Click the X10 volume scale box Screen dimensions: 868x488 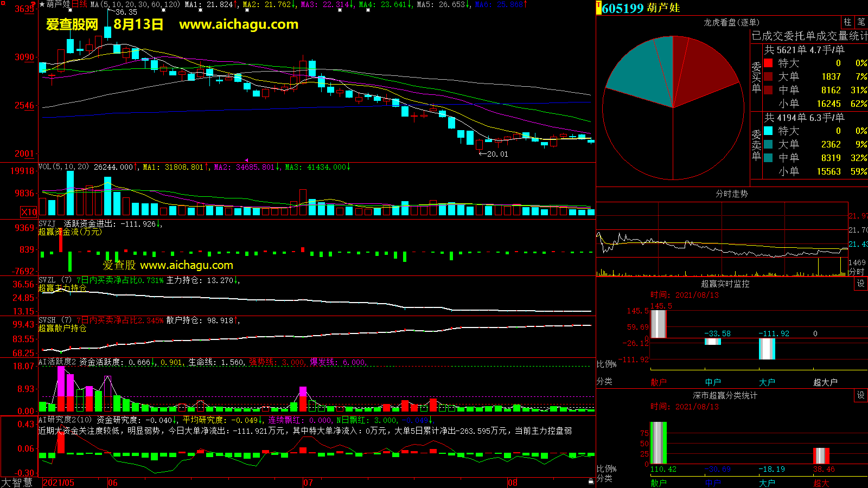[x=29, y=212]
